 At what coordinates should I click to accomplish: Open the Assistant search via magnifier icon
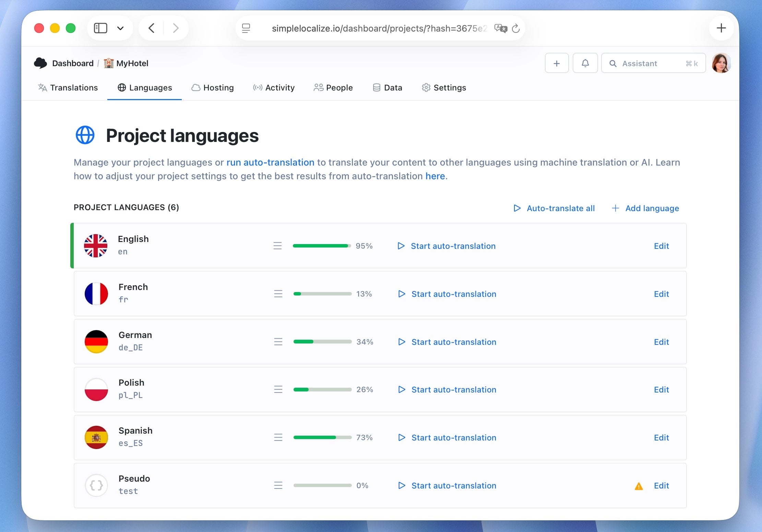click(614, 63)
